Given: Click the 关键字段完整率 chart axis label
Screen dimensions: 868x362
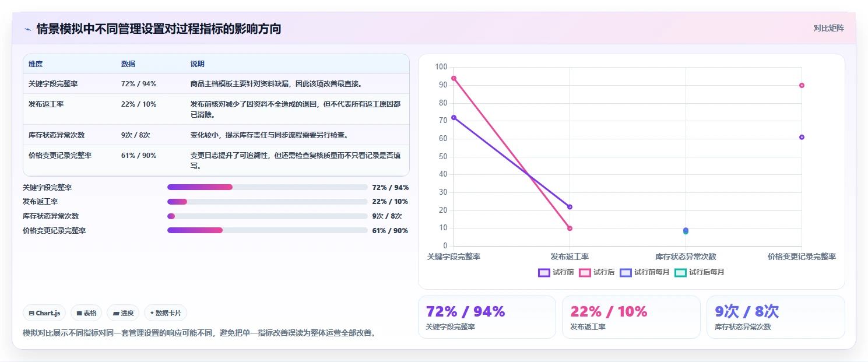Looking at the screenshot, I should (x=454, y=256).
